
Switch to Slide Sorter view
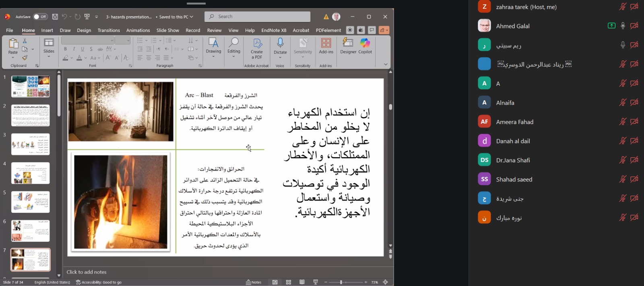tap(288, 282)
